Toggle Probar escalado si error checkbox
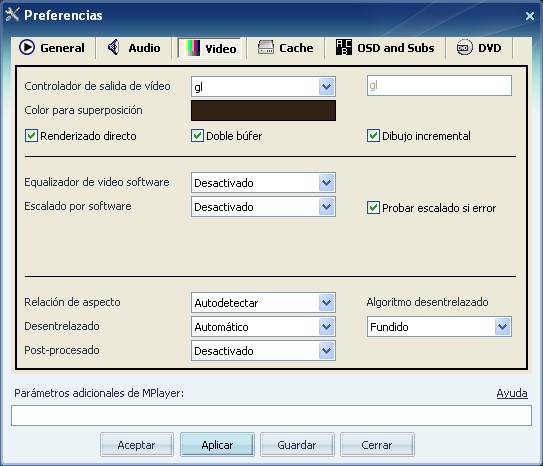The height and width of the screenshot is (466, 543). pyautogui.click(x=373, y=208)
